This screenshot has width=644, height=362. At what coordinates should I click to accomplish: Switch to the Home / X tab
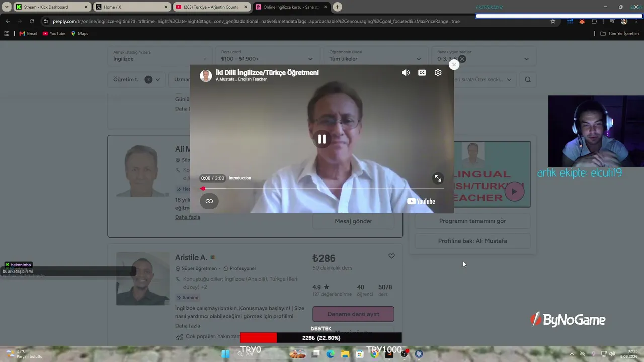(132, 7)
